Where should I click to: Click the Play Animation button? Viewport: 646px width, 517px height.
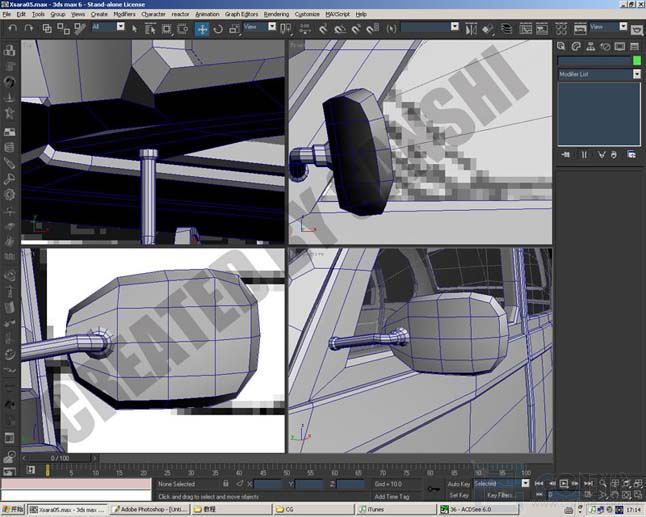(564, 484)
